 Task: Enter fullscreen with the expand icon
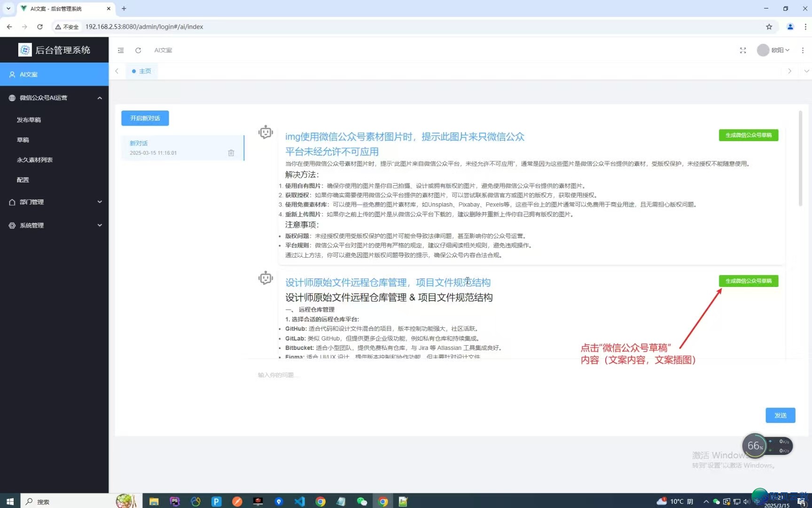(x=743, y=50)
